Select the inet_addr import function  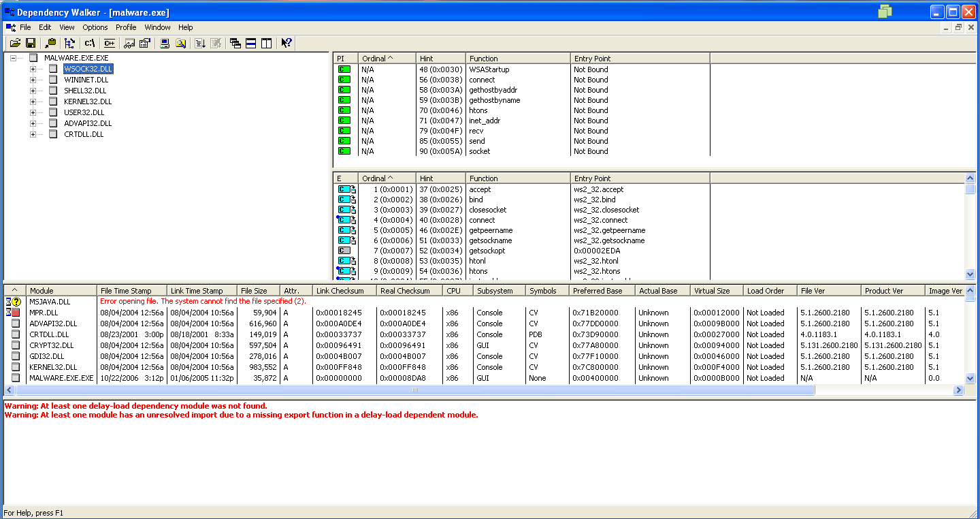pyautogui.click(x=485, y=121)
